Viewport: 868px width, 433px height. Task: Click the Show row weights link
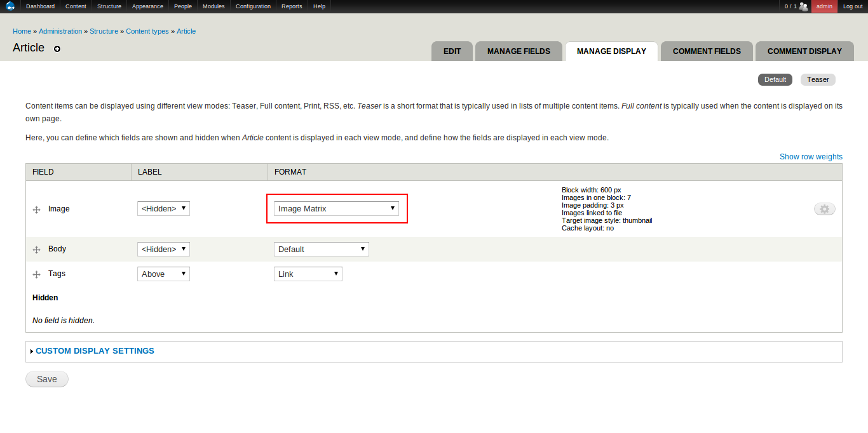pos(811,157)
